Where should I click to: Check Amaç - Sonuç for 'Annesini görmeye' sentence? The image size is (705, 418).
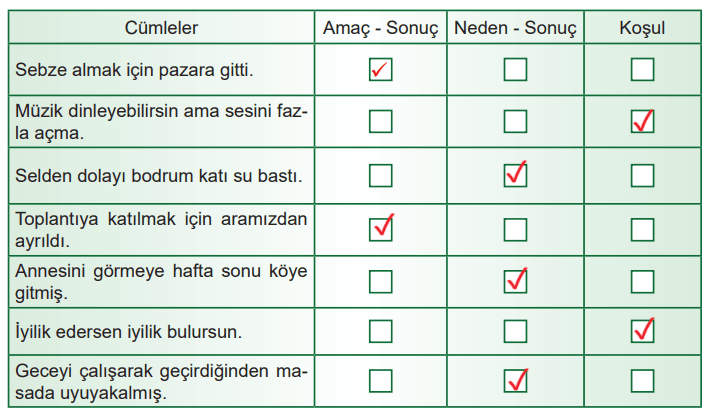(x=380, y=281)
